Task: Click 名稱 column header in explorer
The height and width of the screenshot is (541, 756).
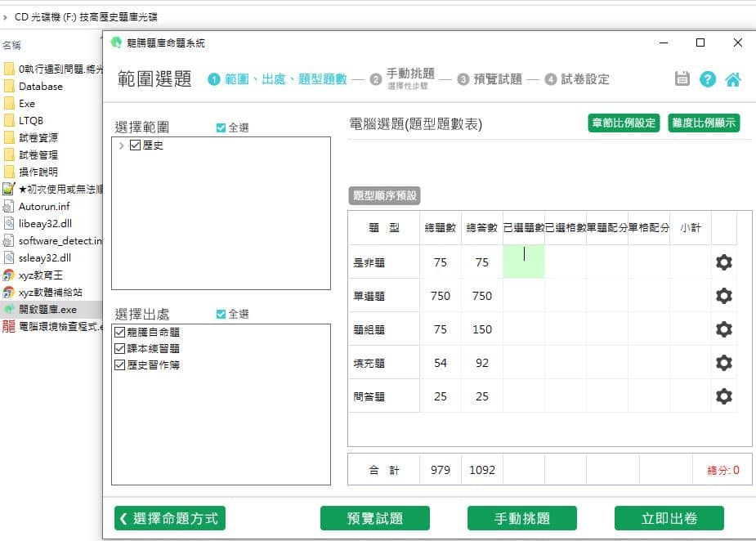Action: pyautogui.click(x=11, y=45)
